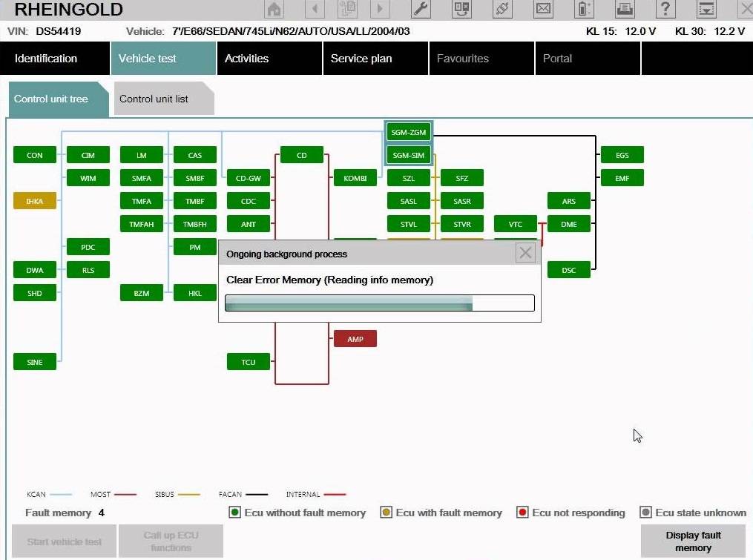This screenshot has width=753, height=560.
Task: Select the SMBF control unit
Action: [194, 178]
